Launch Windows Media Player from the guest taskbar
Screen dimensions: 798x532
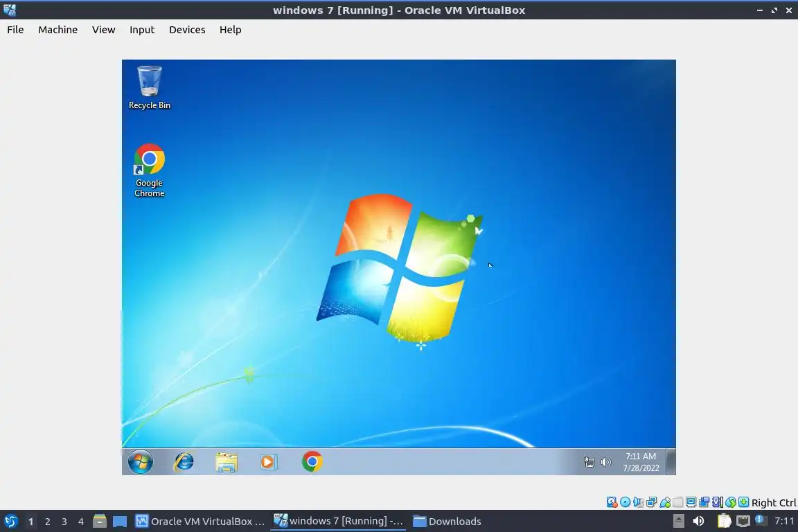click(x=268, y=462)
